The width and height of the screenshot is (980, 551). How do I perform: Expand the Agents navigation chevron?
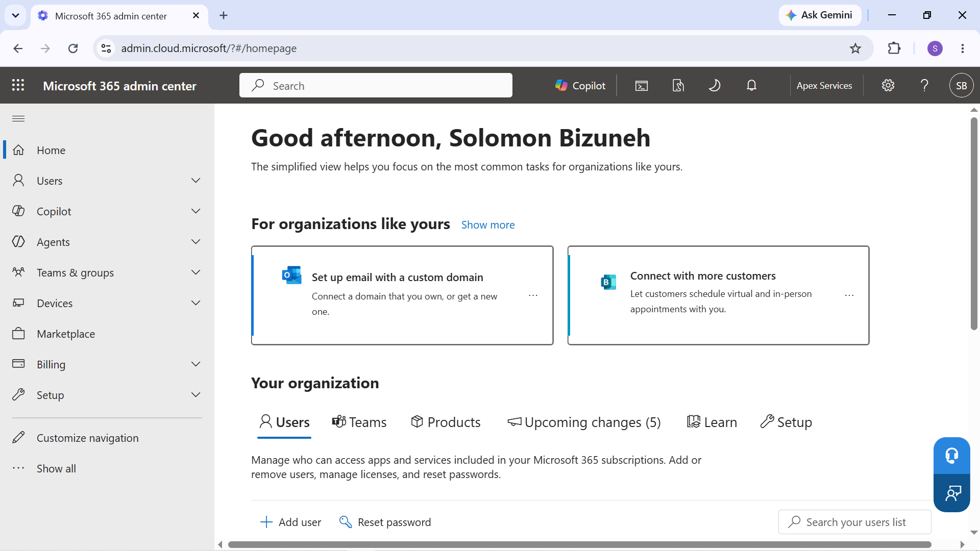(x=195, y=242)
